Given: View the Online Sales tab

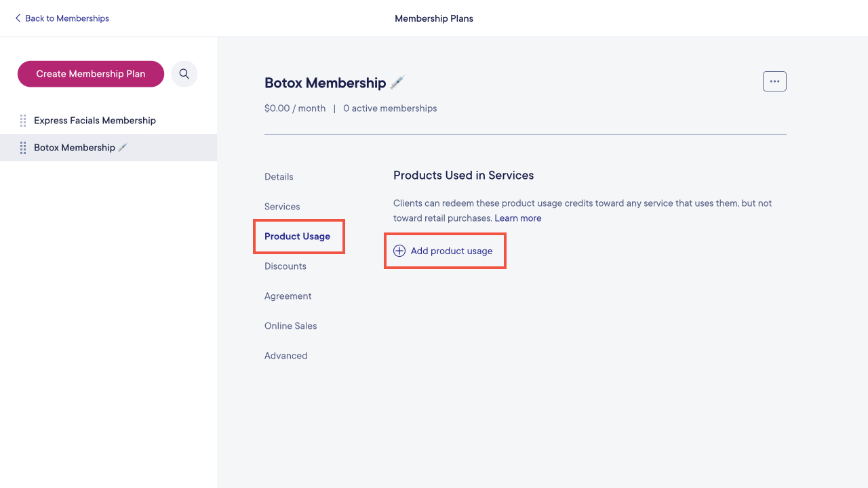Looking at the screenshot, I should coord(291,326).
